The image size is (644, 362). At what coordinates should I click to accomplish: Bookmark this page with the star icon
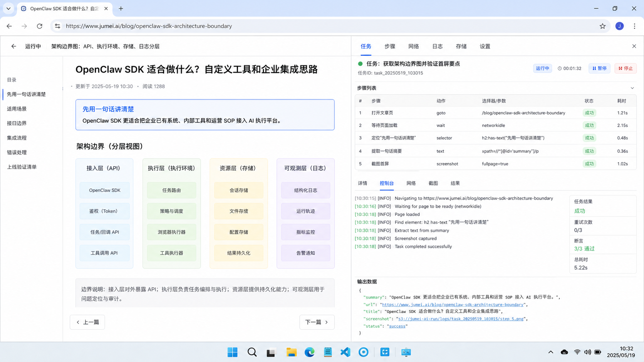point(602,26)
